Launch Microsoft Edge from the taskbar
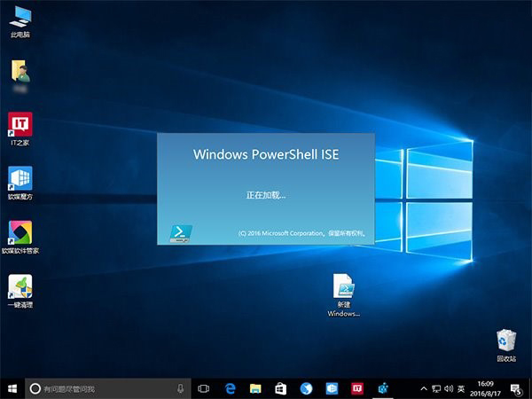This screenshot has height=399, width=532. point(230,388)
